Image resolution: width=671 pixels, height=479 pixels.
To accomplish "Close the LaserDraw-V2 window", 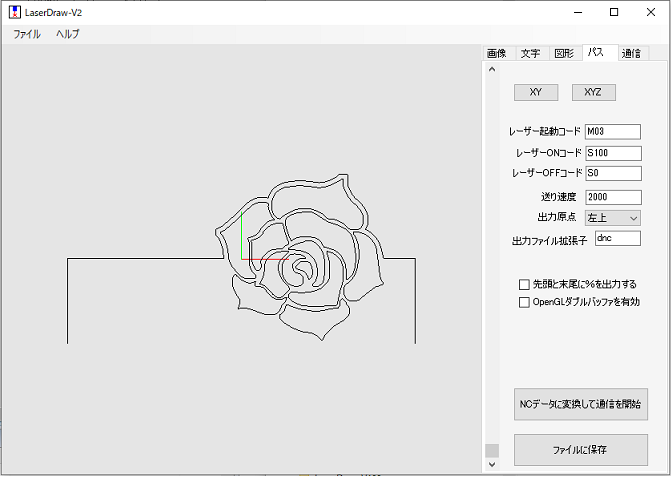I will coord(651,12).
